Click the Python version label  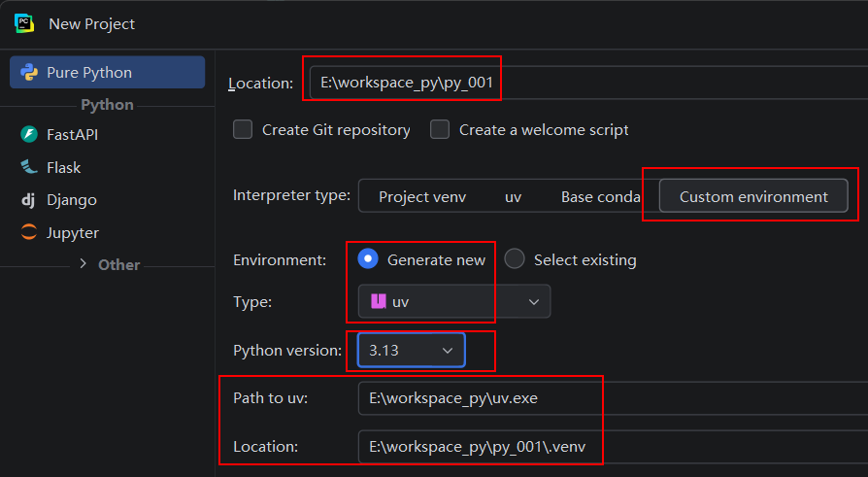(x=287, y=350)
